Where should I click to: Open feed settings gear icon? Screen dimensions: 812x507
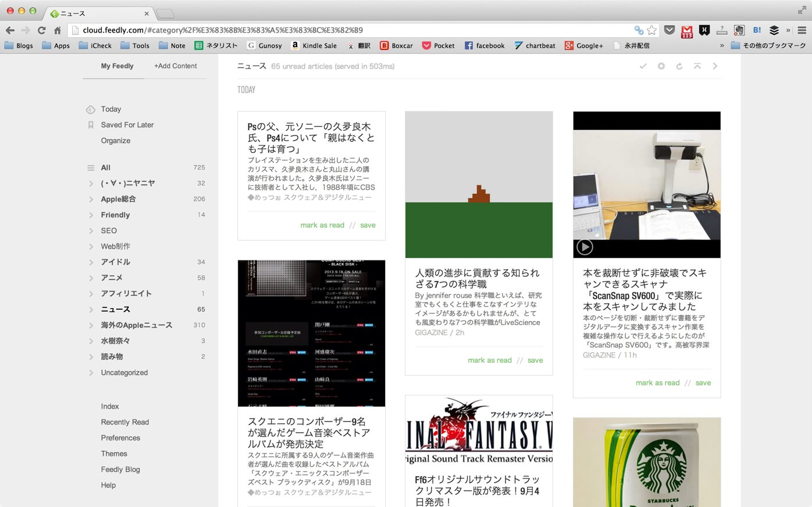(661, 66)
